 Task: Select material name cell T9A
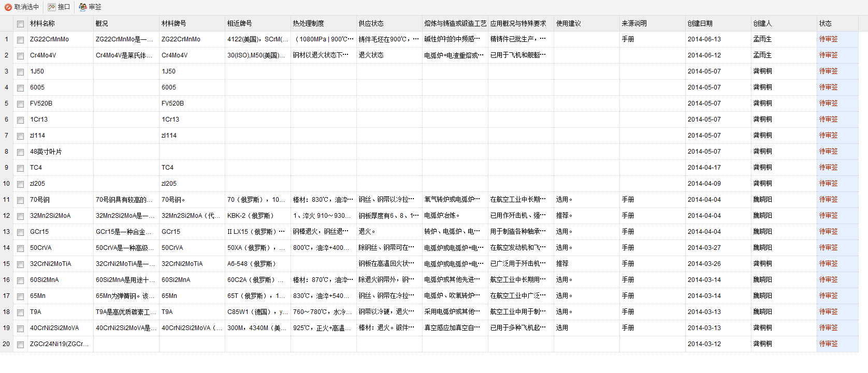click(60, 312)
